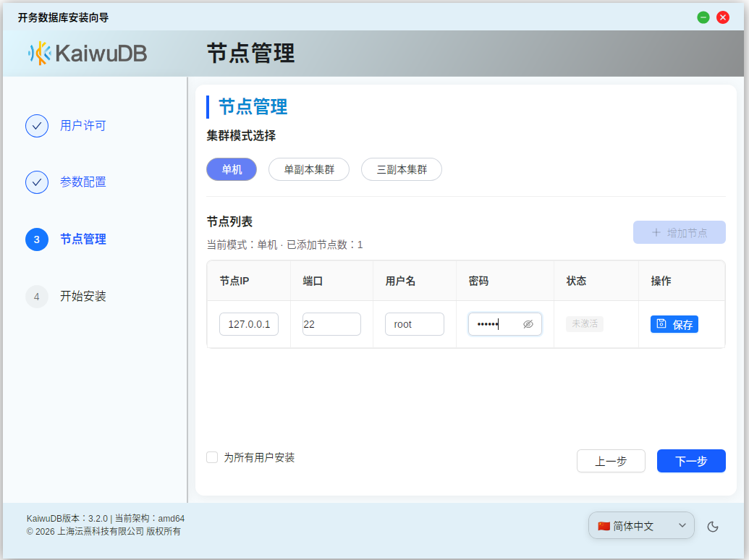Click the 操作 column header
The image size is (749, 560).
[x=661, y=281]
